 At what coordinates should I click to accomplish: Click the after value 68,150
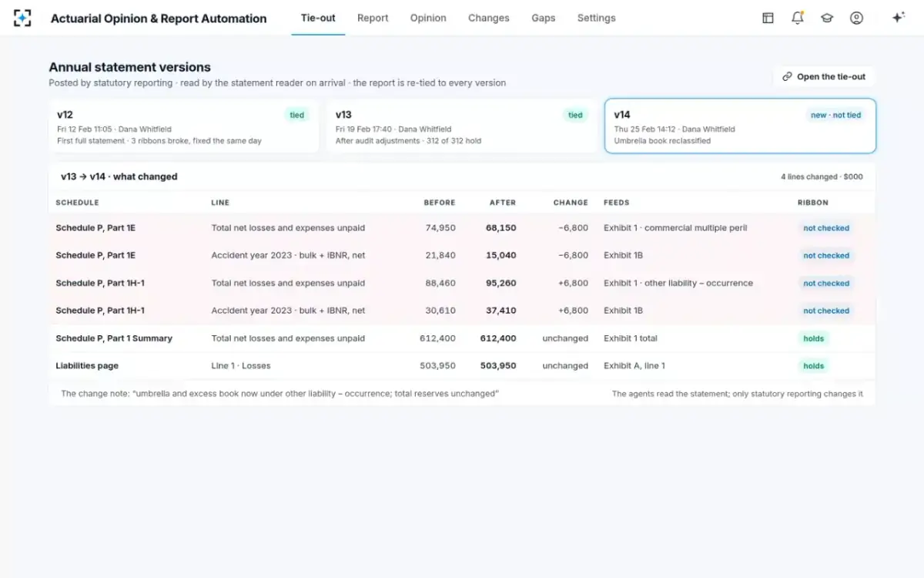(x=501, y=228)
